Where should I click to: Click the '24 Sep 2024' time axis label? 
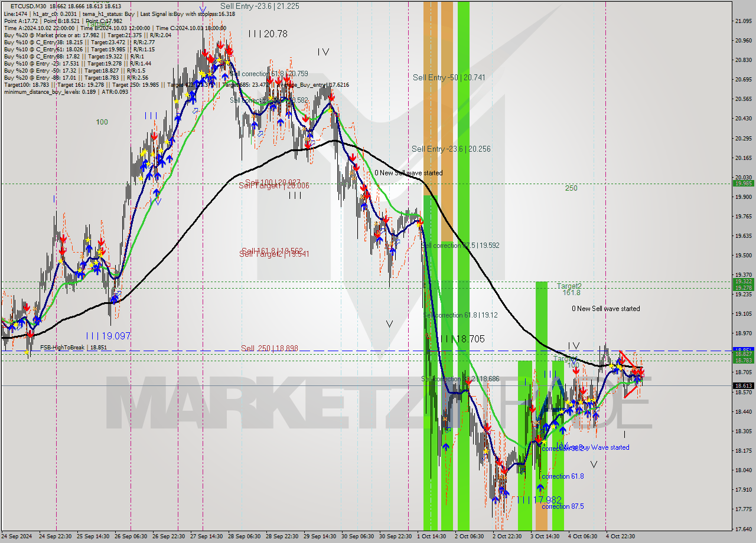(x=17, y=537)
